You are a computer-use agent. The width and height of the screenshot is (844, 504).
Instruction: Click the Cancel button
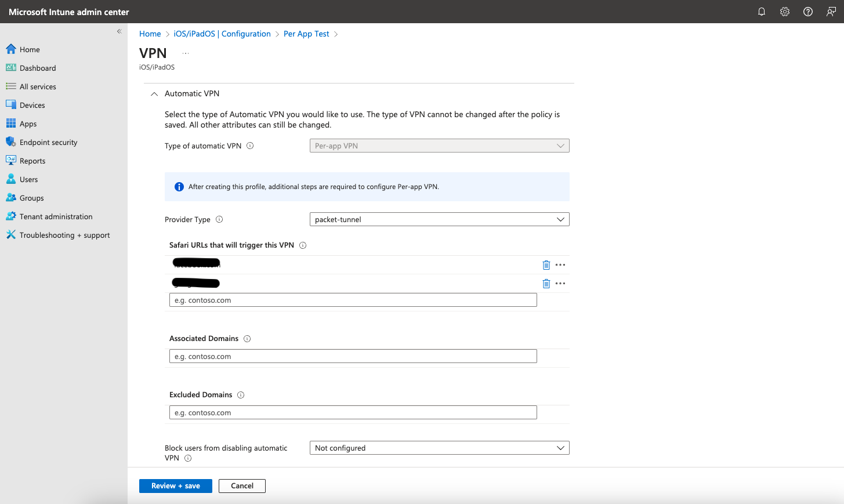pos(242,486)
